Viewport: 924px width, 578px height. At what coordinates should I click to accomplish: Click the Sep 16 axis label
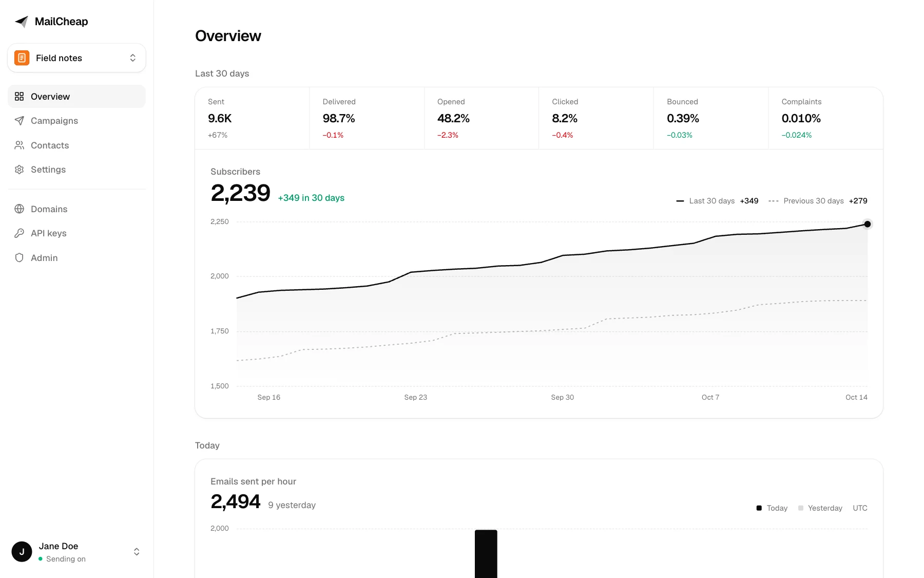tap(269, 397)
